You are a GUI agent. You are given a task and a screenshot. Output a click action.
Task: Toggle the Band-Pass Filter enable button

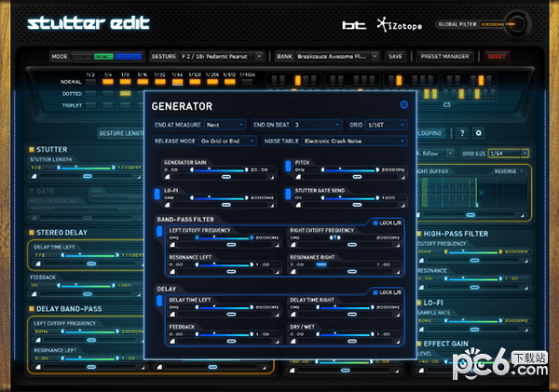[x=159, y=231]
